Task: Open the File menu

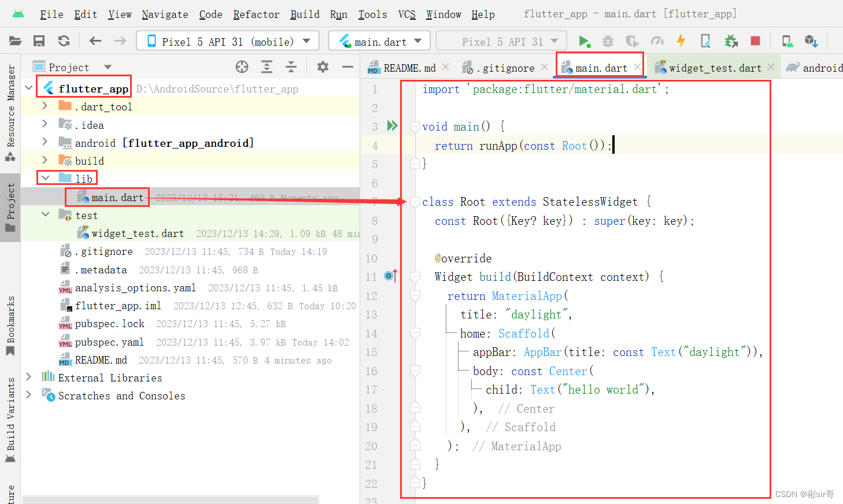Action: (x=51, y=14)
